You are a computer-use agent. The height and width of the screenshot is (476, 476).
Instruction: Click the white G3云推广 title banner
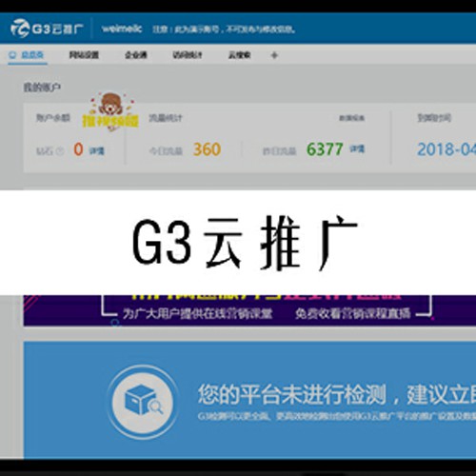click(x=238, y=243)
